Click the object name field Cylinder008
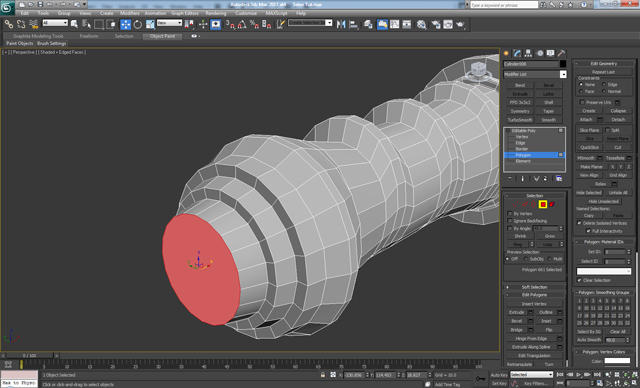Viewport: 640px width, 388px height. tap(530, 64)
